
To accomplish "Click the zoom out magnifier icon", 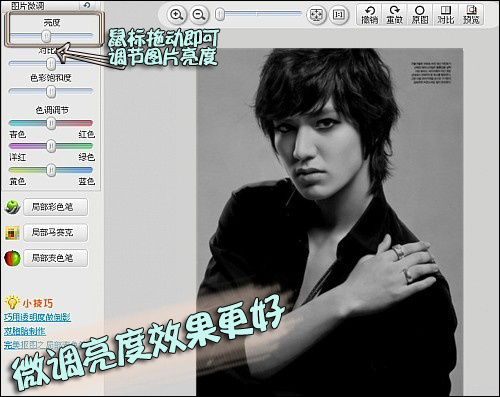I will click(x=199, y=15).
